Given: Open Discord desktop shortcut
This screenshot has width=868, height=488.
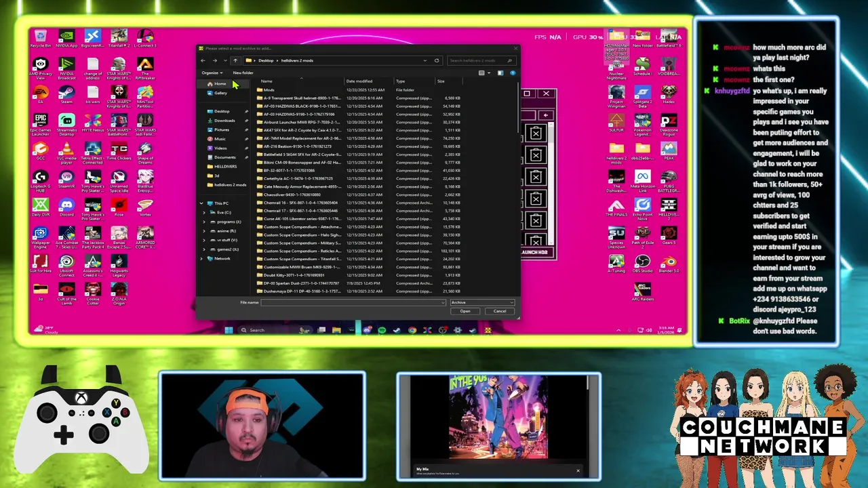Looking at the screenshot, I should coord(66,207).
